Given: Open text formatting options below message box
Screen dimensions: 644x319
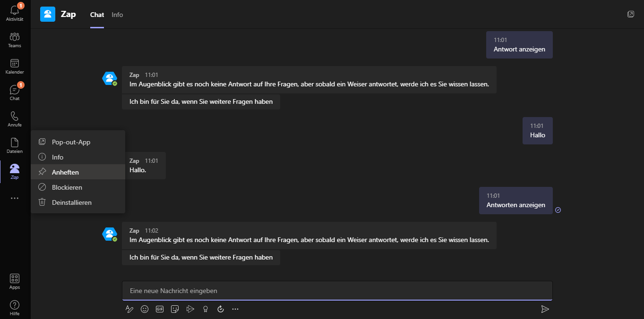Looking at the screenshot, I should 129,309.
